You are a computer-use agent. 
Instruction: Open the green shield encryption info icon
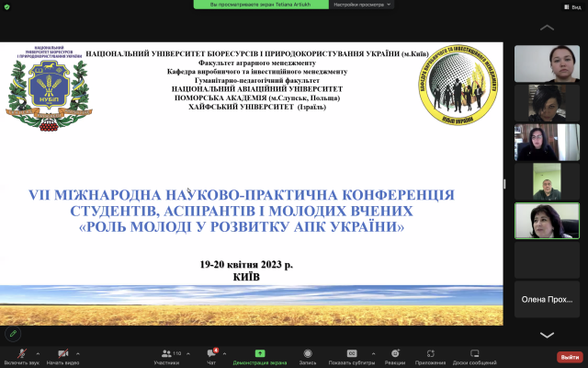(6, 6)
